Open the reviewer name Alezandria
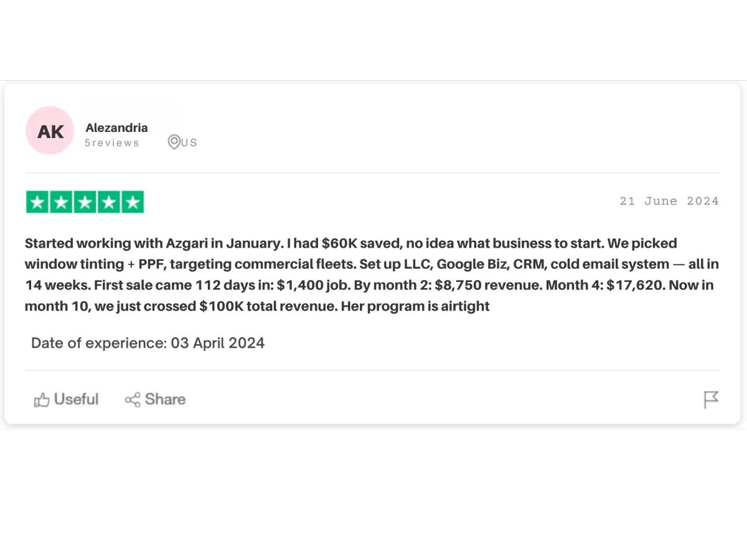The image size is (747, 560). click(116, 128)
